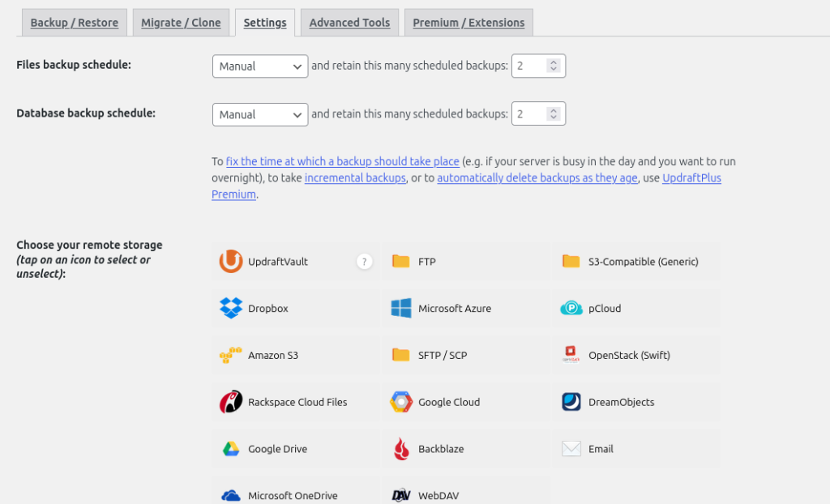The width and height of the screenshot is (830, 504).
Task: Pick the Microsoft Azure storage icon
Action: 401,309
